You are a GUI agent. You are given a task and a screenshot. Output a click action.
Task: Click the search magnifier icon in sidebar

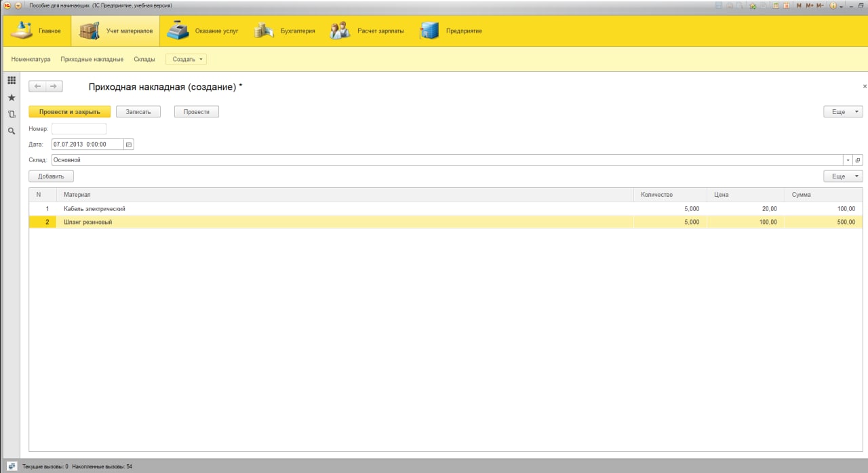[12, 131]
